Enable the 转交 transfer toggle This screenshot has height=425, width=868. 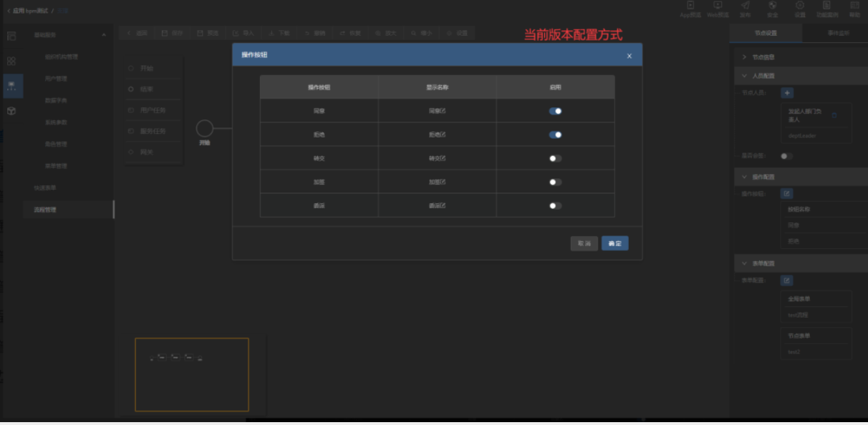coord(555,158)
